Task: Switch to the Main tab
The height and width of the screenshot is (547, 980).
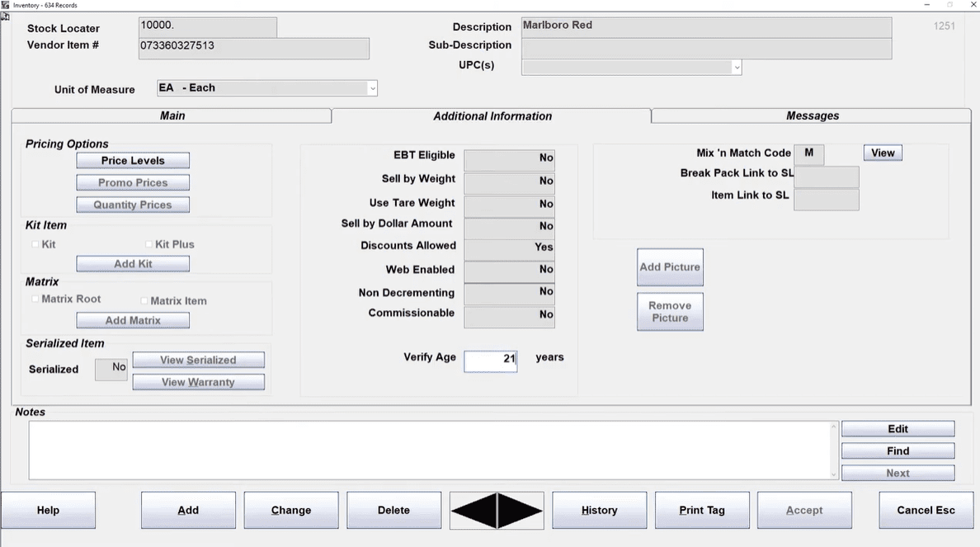Action: point(172,116)
